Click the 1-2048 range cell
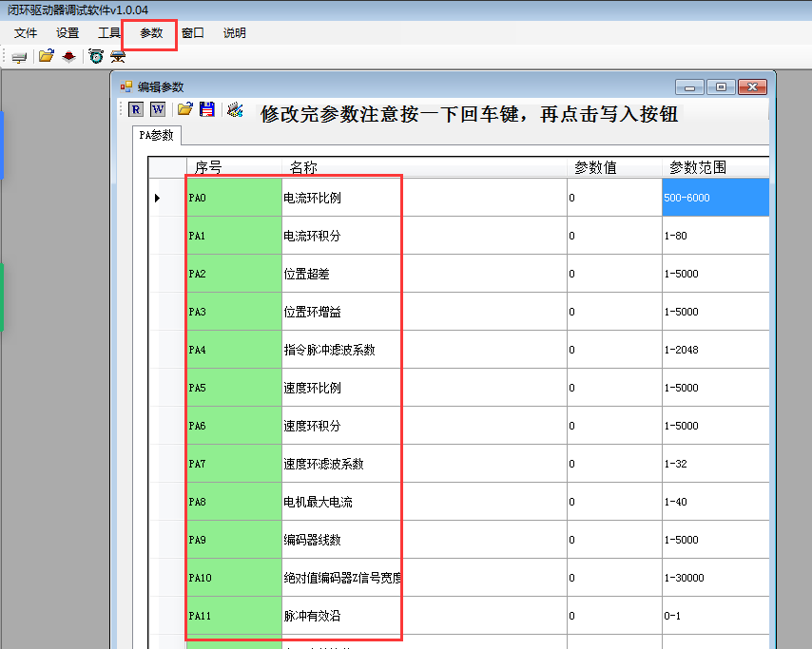 click(715, 350)
